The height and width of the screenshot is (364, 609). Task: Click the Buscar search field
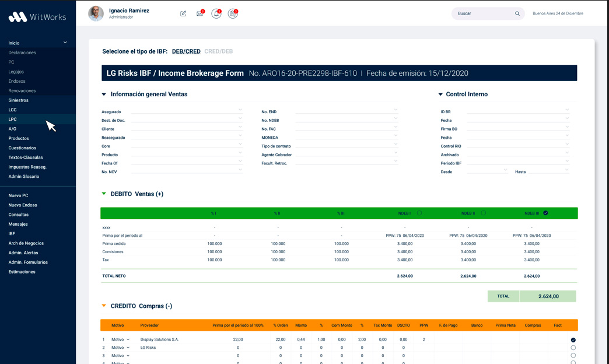(x=482, y=13)
